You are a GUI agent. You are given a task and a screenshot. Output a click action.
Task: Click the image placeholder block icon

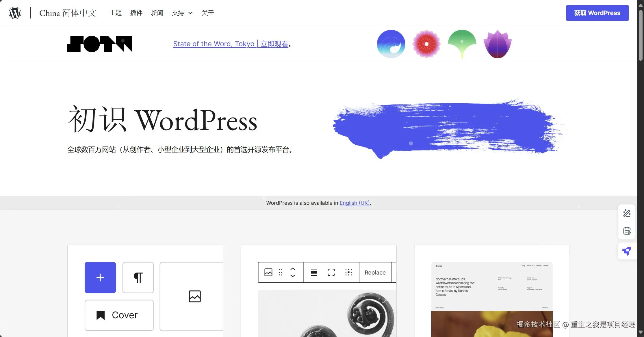pos(194,297)
